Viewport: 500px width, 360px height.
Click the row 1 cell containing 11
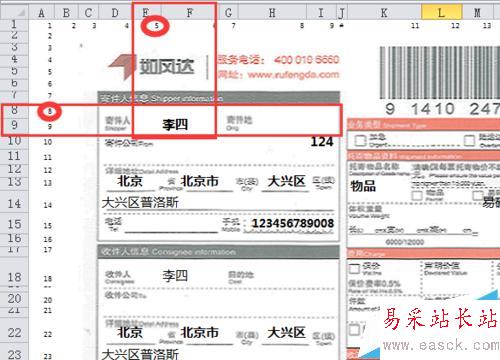click(415, 25)
